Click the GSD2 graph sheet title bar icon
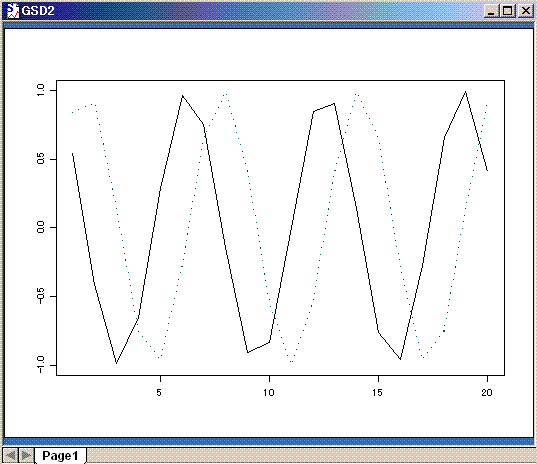The width and height of the screenshot is (537, 464). 13,11
